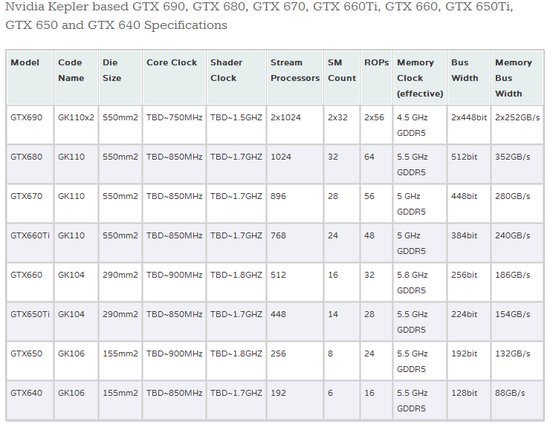Select the TBD~750MHz core clock cell

pos(175,125)
